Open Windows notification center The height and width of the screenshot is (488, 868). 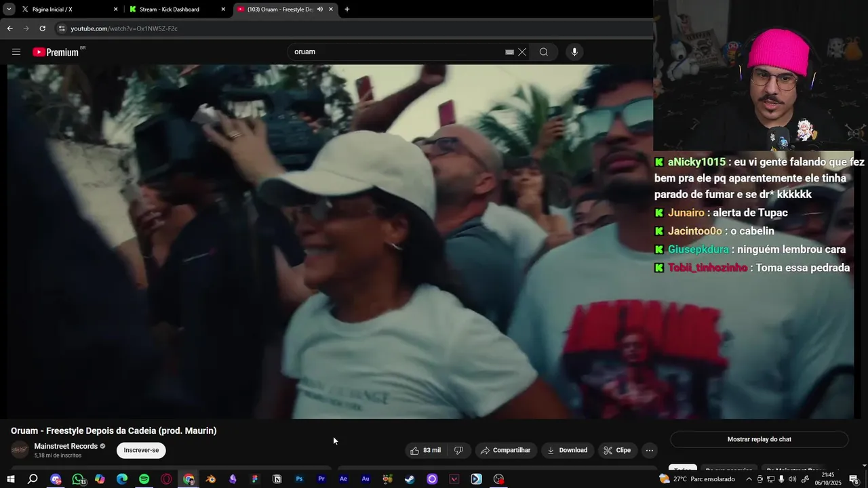[854, 479]
